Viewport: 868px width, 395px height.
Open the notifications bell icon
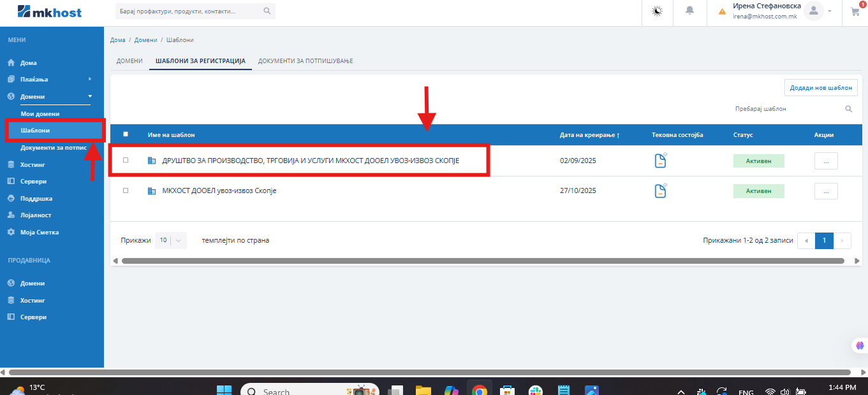click(x=689, y=11)
